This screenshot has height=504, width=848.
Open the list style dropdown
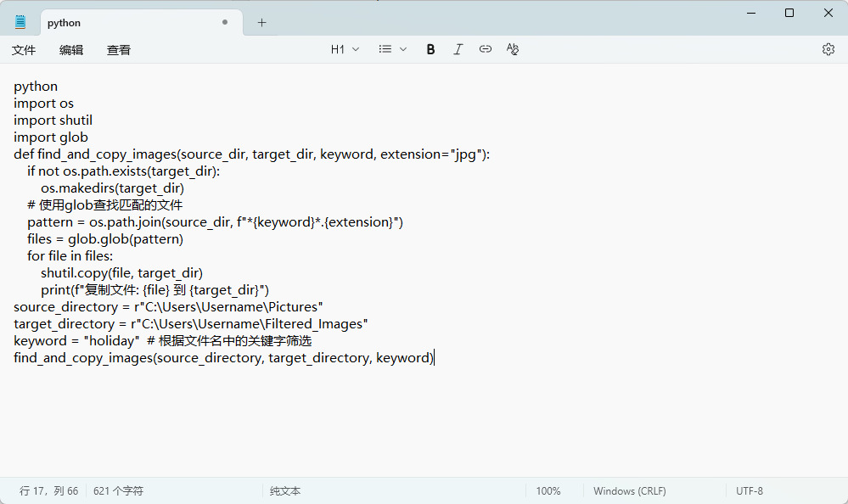coord(392,49)
